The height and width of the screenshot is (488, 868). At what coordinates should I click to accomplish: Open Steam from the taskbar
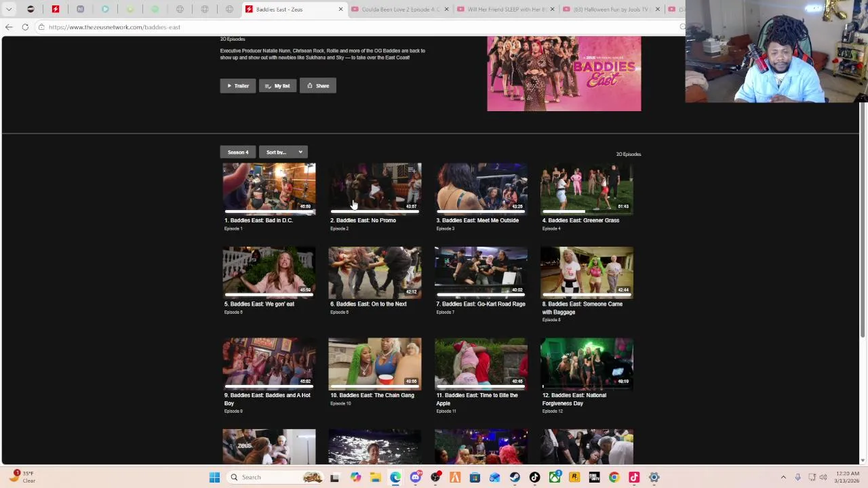pyautogui.click(x=515, y=477)
